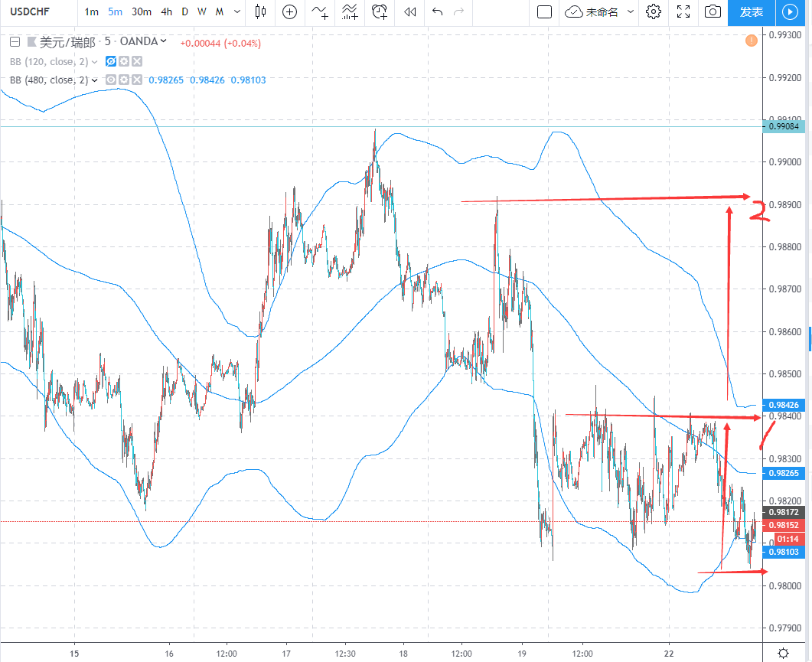
Task: Switch to the 30m timeframe
Action: (142, 11)
